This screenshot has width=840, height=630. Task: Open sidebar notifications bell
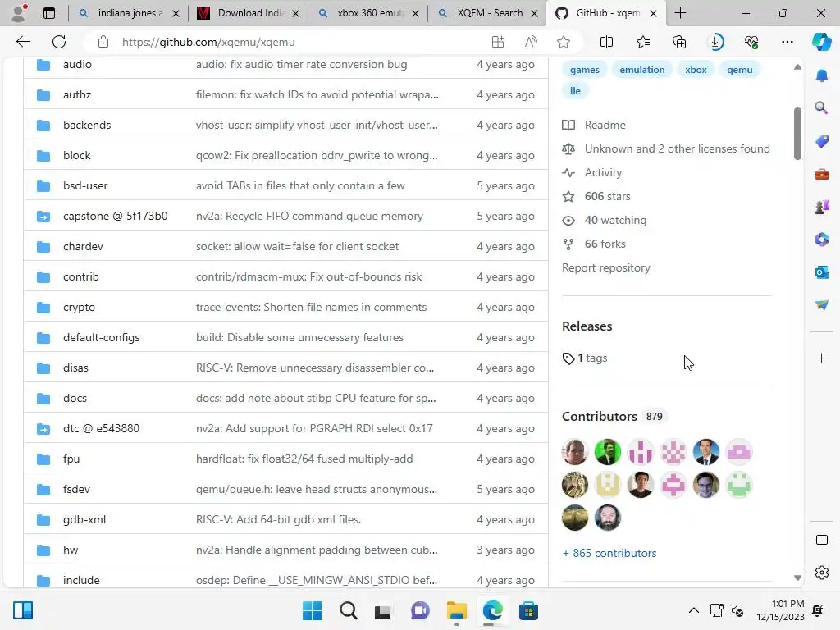tap(822, 75)
